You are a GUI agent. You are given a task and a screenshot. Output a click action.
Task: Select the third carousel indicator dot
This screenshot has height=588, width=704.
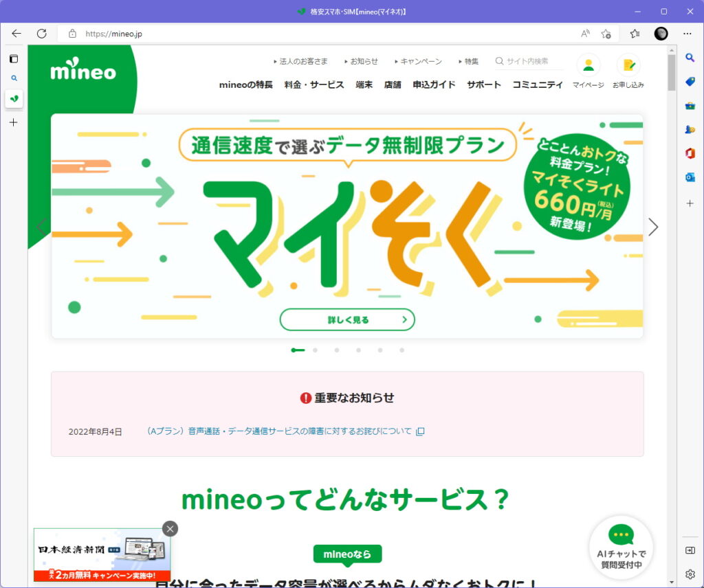337,350
